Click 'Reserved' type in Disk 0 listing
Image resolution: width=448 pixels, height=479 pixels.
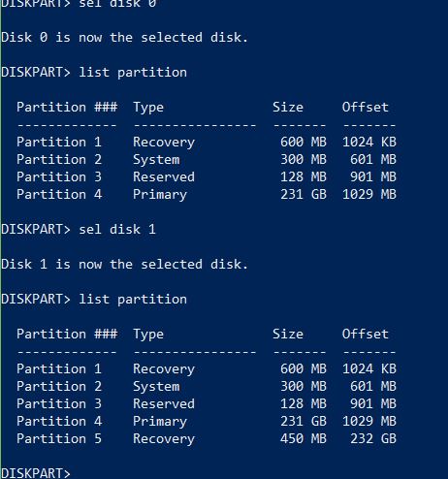click(164, 176)
